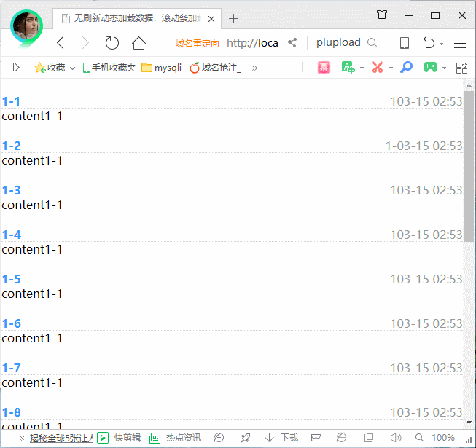Close the 无刷新动态加载数据 tab
Viewport: 476px width, 448px height.
click(x=211, y=19)
